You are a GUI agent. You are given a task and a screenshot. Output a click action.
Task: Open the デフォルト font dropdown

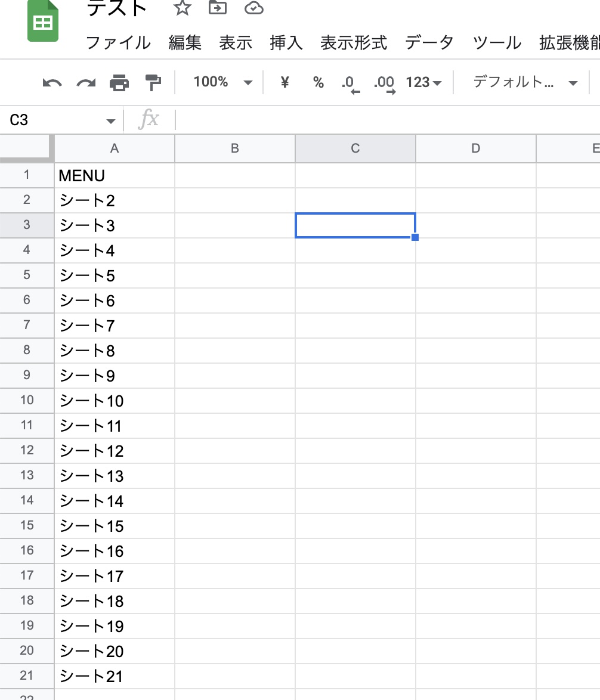tap(525, 82)
